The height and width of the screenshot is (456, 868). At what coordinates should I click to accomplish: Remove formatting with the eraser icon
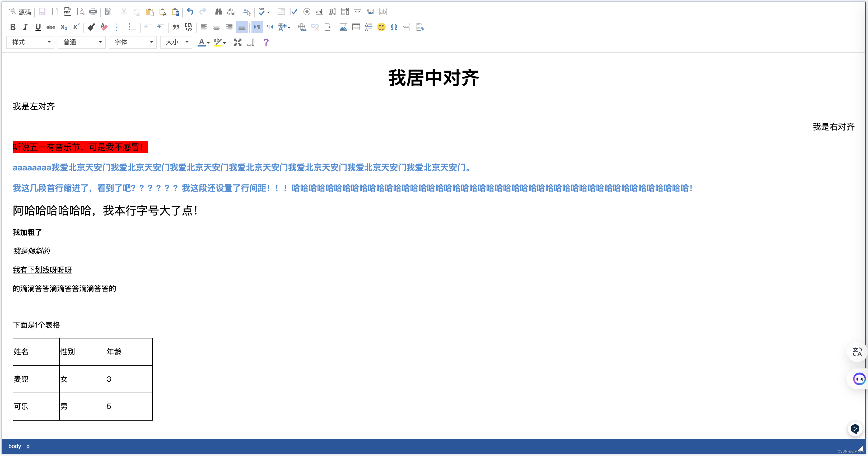pos(104,27)
